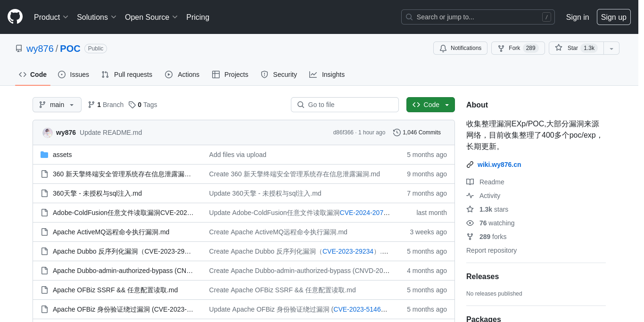Open the wiki.wy876.cn link
Viewport: 644px width, 322px height.
[499, 165]
